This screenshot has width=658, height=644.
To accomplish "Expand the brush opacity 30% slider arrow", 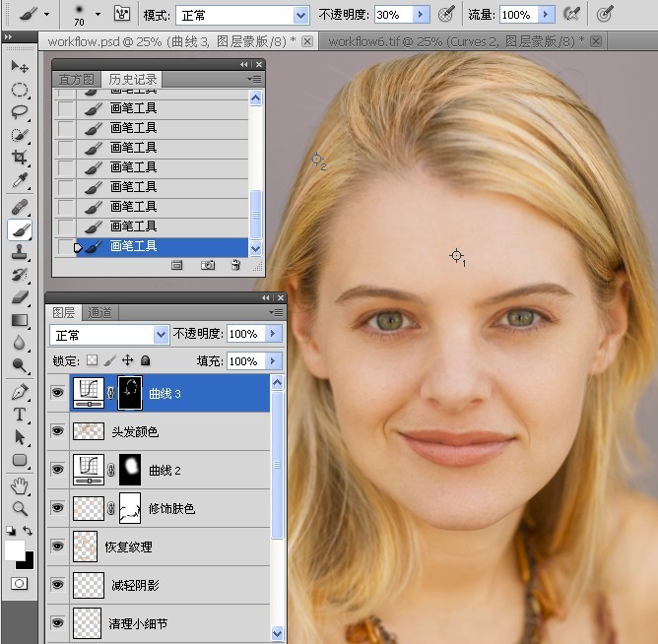I will (x=420, y=15).
